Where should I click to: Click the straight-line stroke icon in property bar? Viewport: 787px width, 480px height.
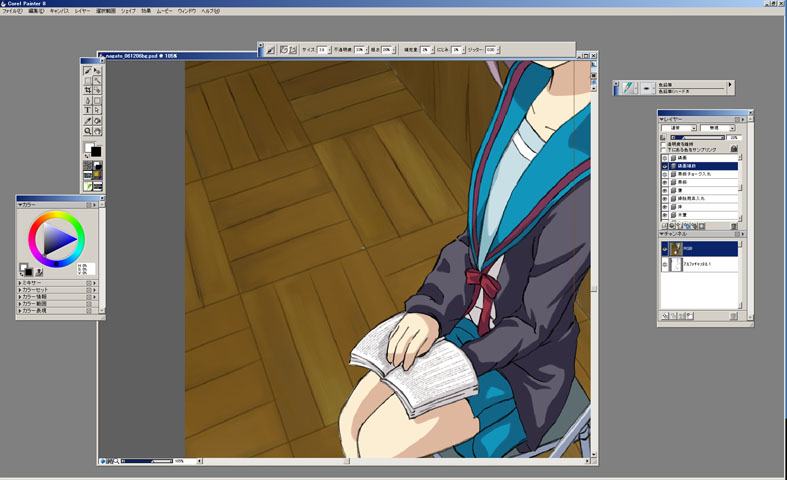(293, 50)
